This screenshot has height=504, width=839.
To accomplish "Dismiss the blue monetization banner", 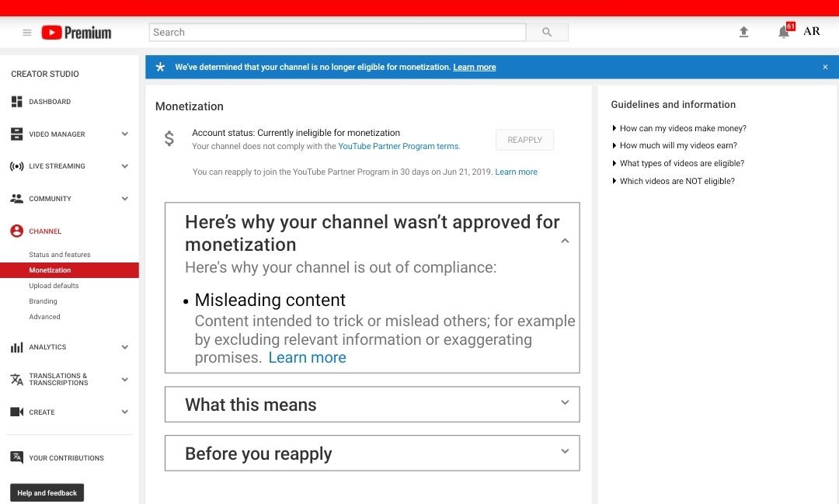I will point(825,67).
